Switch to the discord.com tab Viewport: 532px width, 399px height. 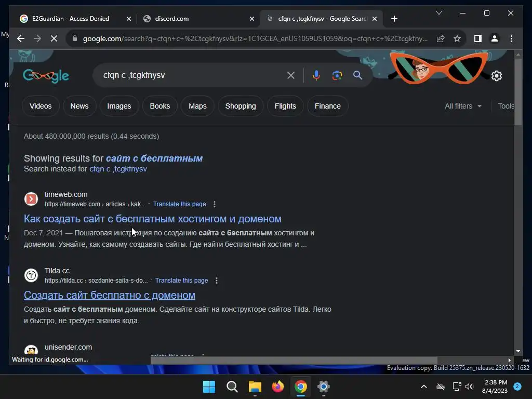click(x=171, y=19)
